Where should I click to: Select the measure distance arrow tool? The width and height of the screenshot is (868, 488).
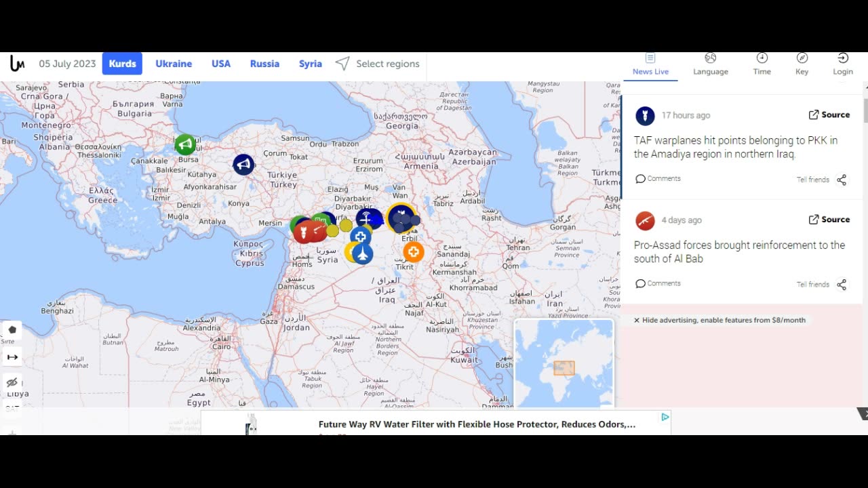pos(12,357)
